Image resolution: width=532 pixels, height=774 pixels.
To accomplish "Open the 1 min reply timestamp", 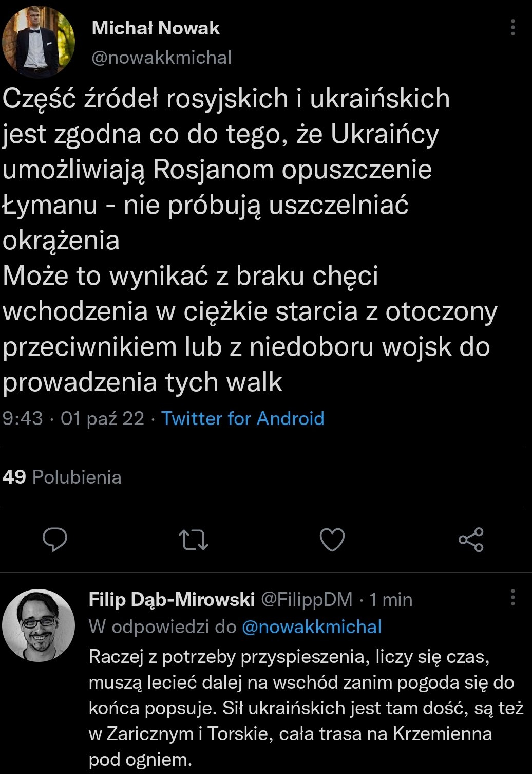I will (x=391, y=599).
